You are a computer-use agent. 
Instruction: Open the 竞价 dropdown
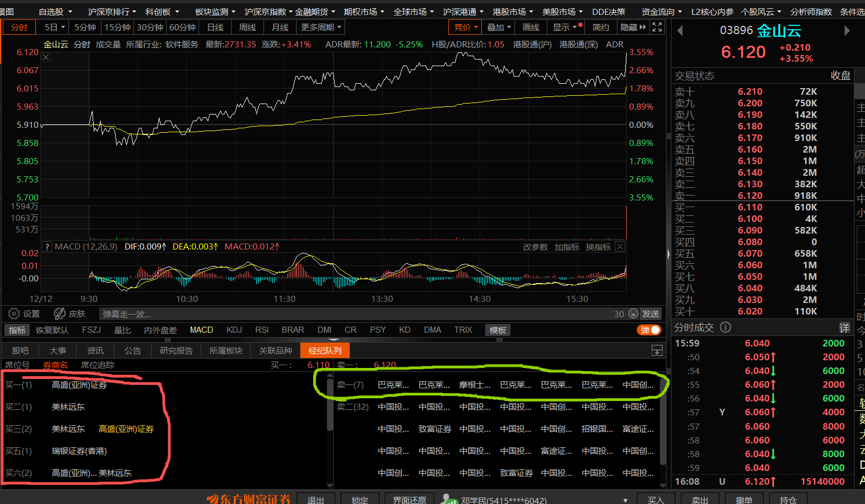click(x=466, y=27)
